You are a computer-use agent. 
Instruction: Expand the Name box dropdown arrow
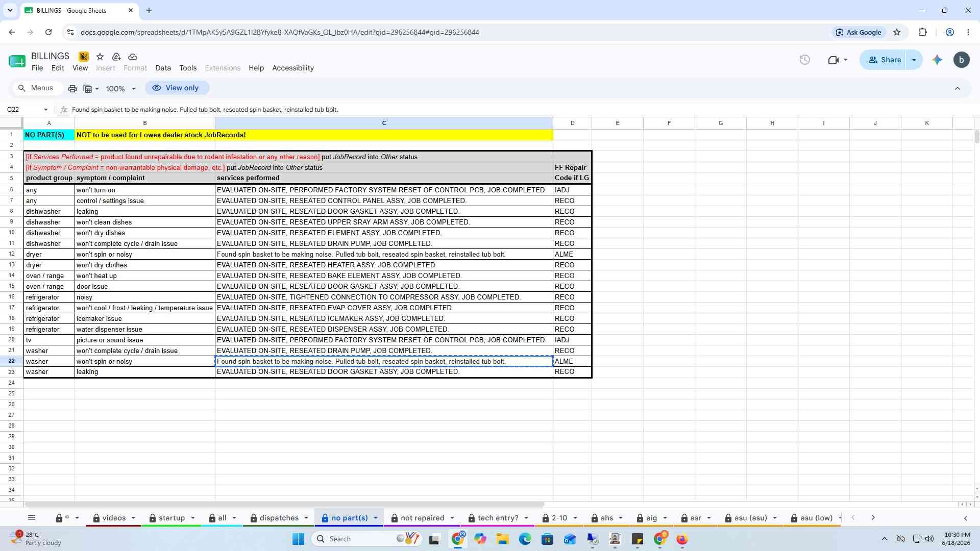click(x=46, y=109)
